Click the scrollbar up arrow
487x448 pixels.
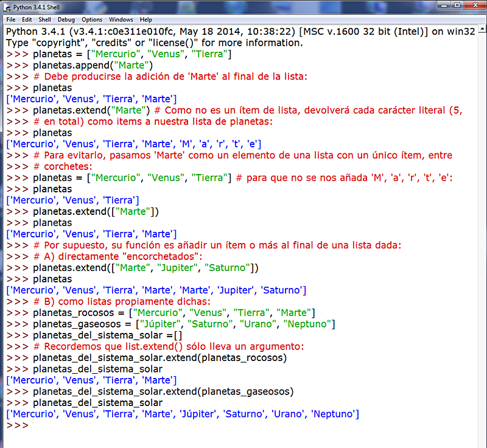[482, 29]
